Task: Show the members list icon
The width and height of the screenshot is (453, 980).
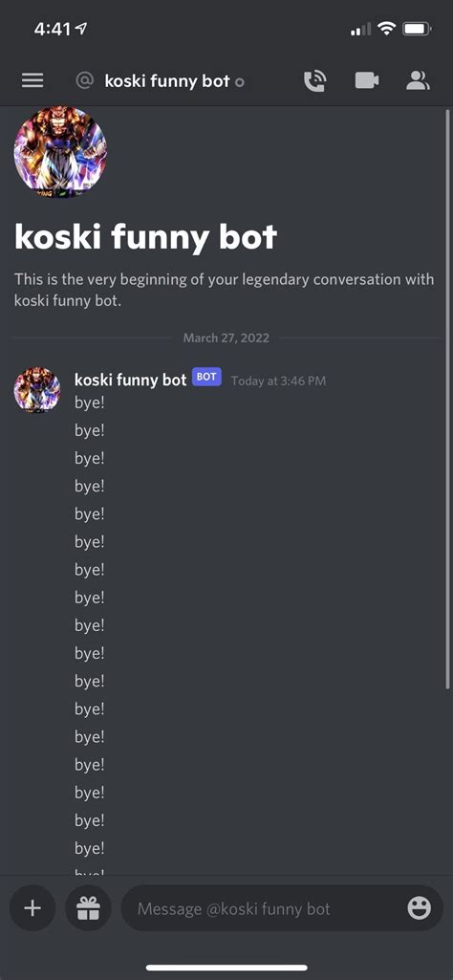Action: pos(418,80)
